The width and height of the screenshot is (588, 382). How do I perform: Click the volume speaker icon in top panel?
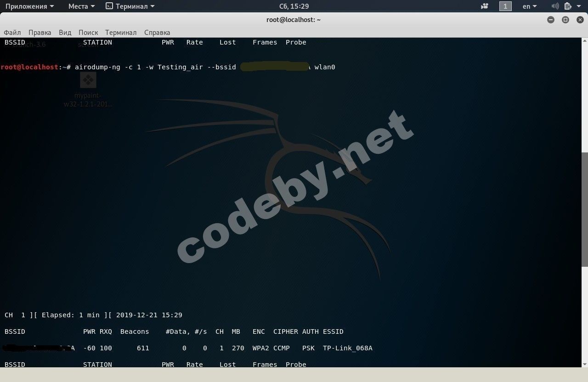[555, 6]
